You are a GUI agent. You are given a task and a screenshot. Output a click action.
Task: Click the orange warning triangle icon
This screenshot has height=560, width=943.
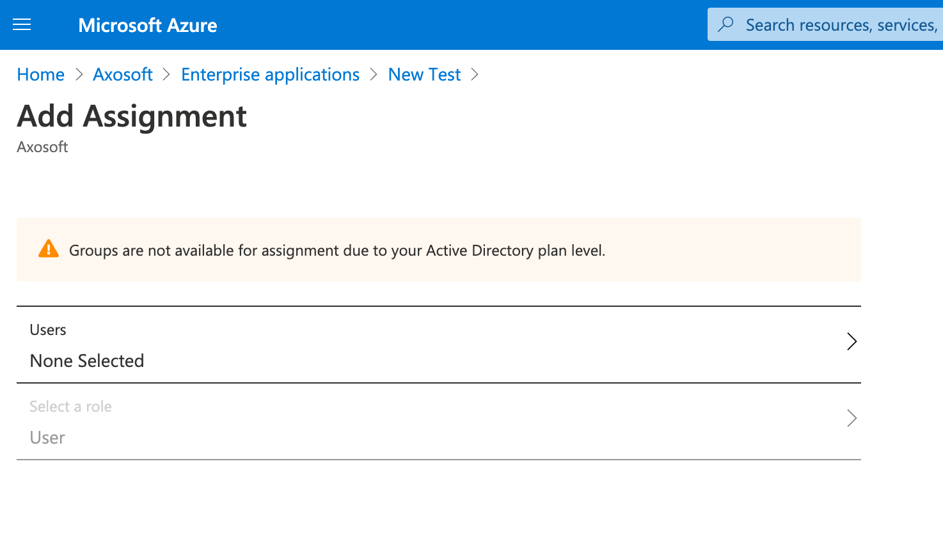pos(49,249)
